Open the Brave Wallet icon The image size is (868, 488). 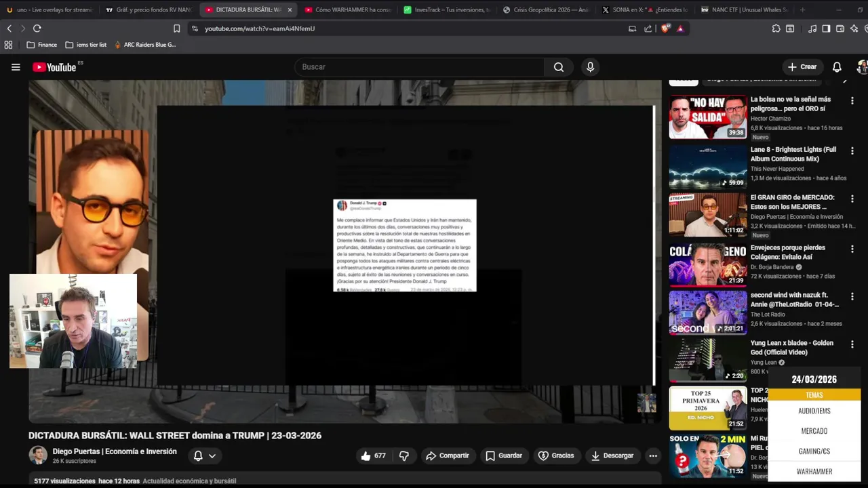pyautogui.click(x=840, y=28)
